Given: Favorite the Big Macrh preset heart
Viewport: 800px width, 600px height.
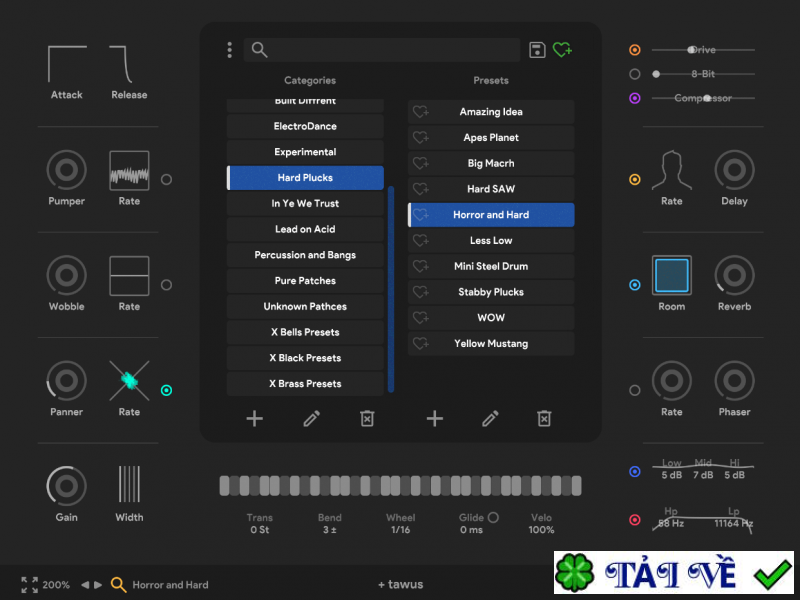Looking at the screenshot, I should pyautogui.click(x=421, y=163).
